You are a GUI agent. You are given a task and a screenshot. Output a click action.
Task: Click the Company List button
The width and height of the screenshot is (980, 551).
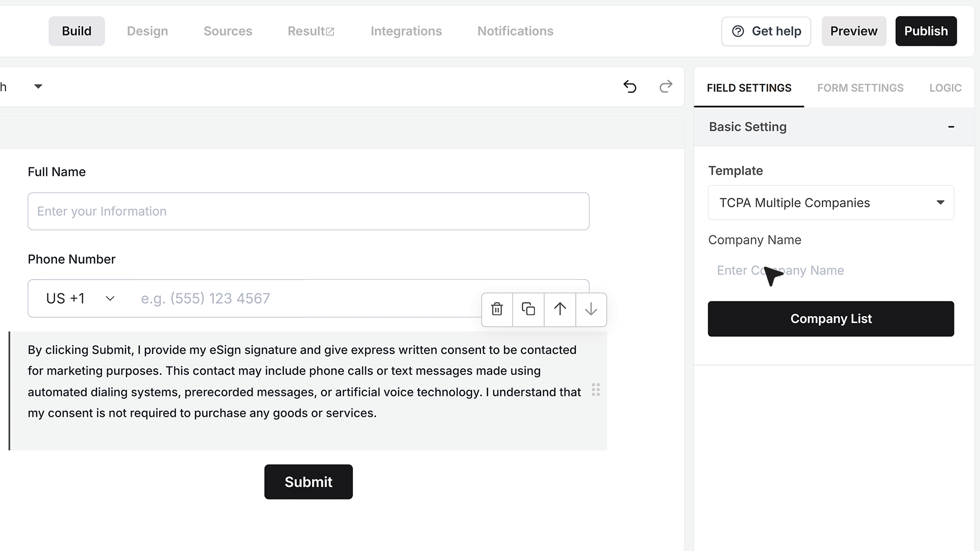(831, 319)
